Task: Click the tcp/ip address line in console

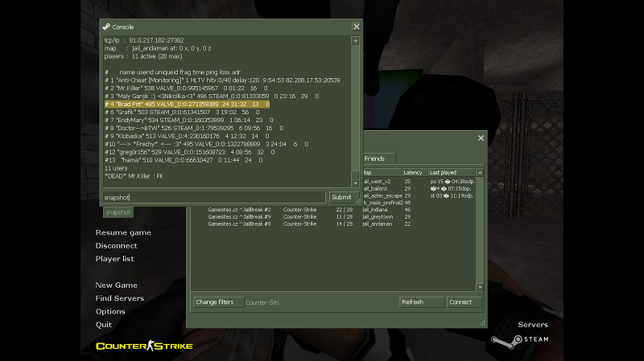Action: [144, 40]
